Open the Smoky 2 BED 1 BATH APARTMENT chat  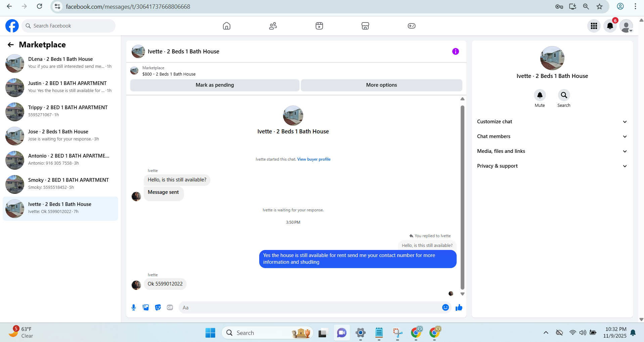coord(60,184)
